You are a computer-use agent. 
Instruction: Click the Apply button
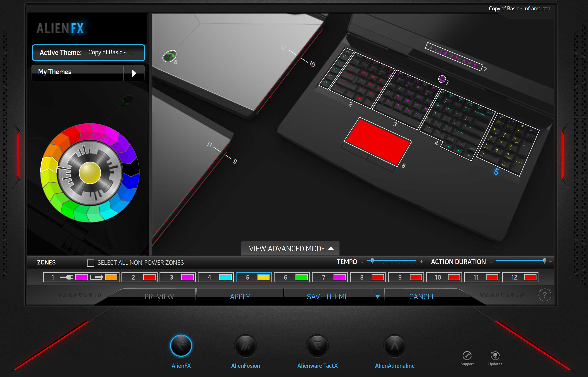[x=240, y=297]
